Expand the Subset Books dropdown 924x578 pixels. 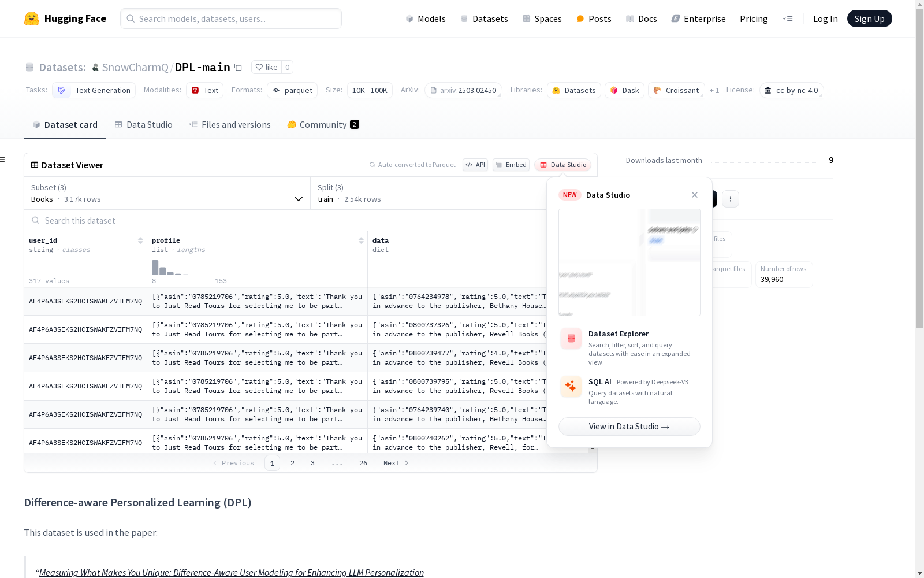tap(167, 193)
